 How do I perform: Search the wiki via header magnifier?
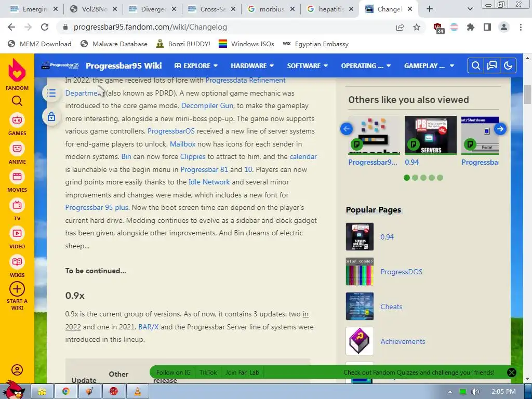click(476, 65)
